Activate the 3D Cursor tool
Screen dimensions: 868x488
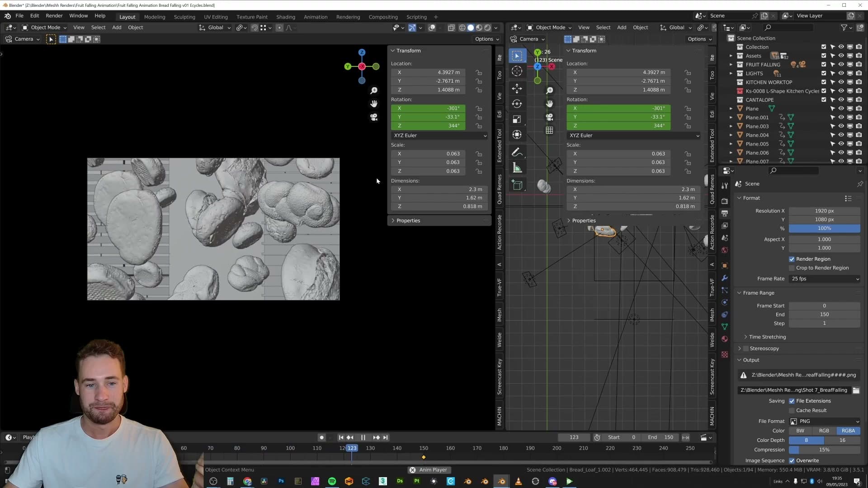[x=517, y=71]
